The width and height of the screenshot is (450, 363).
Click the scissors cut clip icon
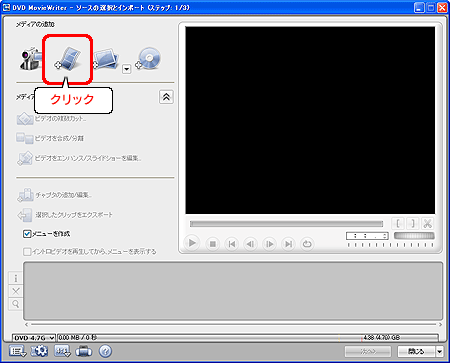pos(427,223)
